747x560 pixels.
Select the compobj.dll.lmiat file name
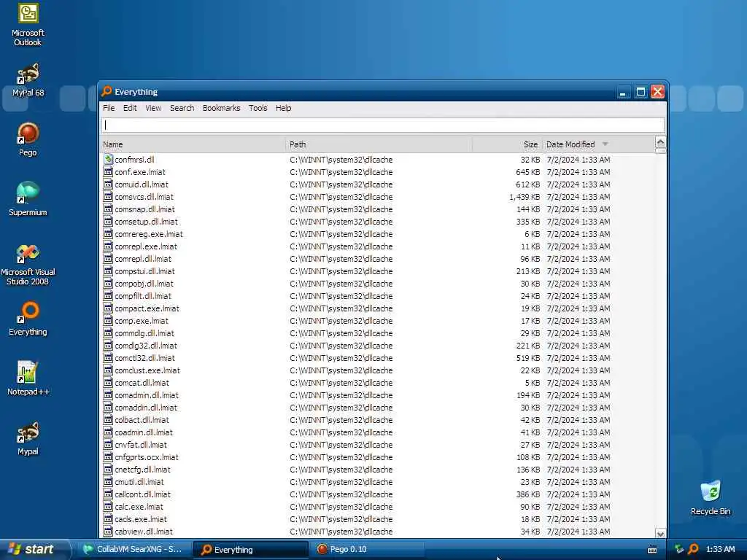144,284
